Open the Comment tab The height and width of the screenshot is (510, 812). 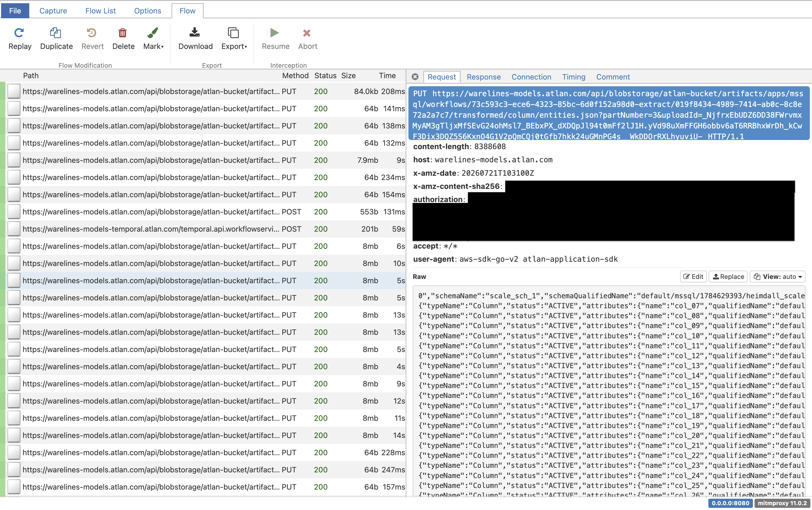(x=613, y=77)
